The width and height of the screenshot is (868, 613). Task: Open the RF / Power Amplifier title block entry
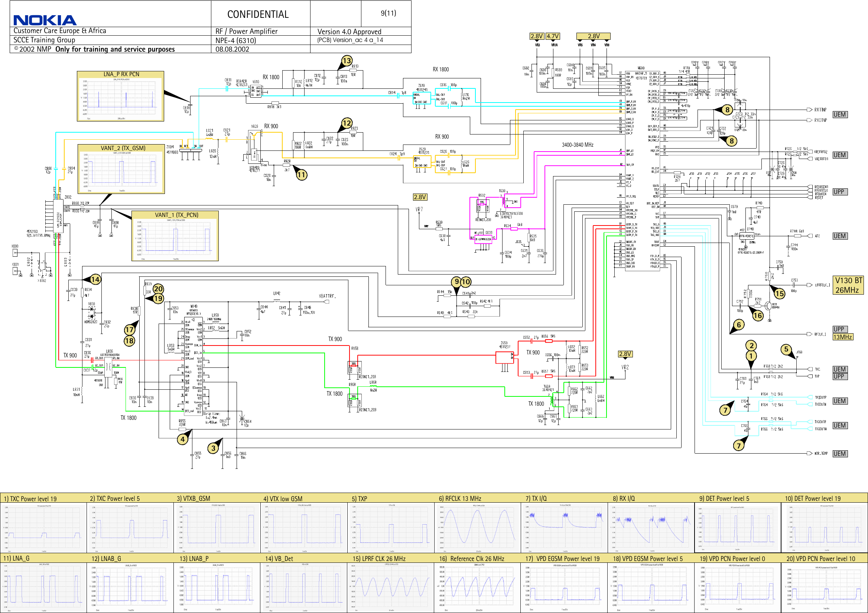click(x=246, y=31)
